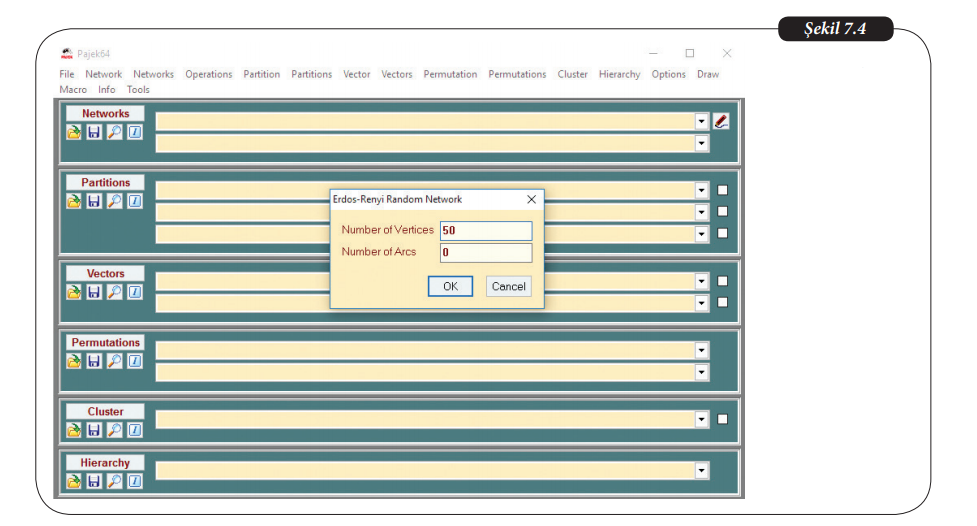Tick the first Partitions row checkbox

[723, 190]
